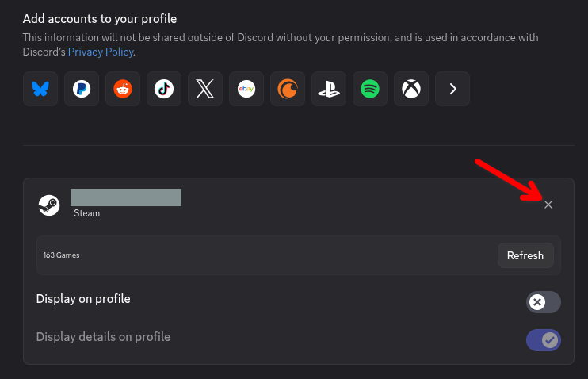This screenshot has height=379, width=588.
Task: Click the redacted Steam username
Action: pyautogui.click(x=126, y=197)
